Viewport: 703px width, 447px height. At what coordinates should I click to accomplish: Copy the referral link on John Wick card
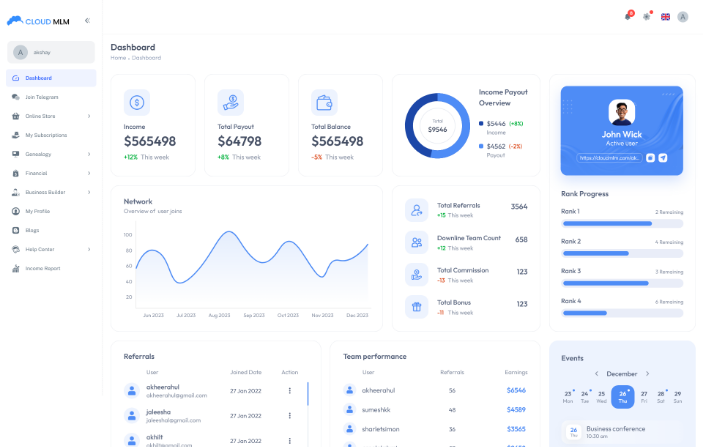pyautogui.click(x=650, y=158)
